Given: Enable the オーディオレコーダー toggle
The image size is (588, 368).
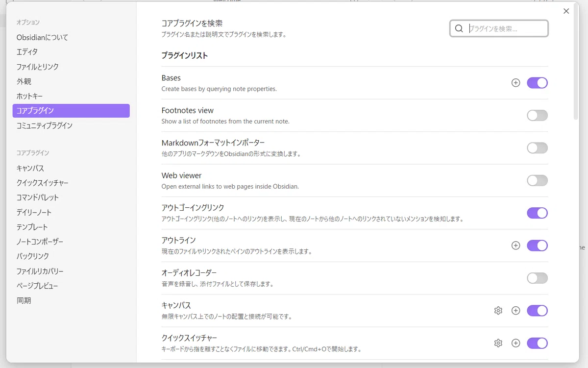Looking at the screenshot, I should [x=537, y=278].
